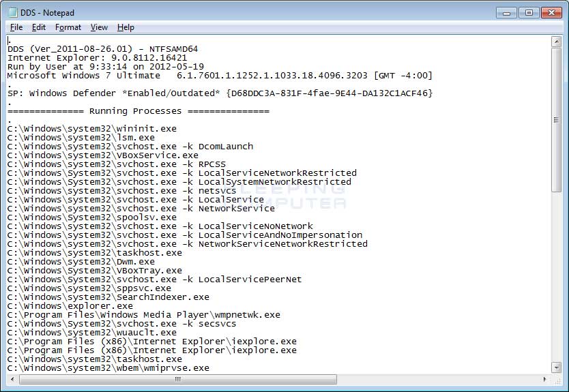Minimize the DDS Notepad window
The width and height of the screenshot is (569, 392).
506,12
